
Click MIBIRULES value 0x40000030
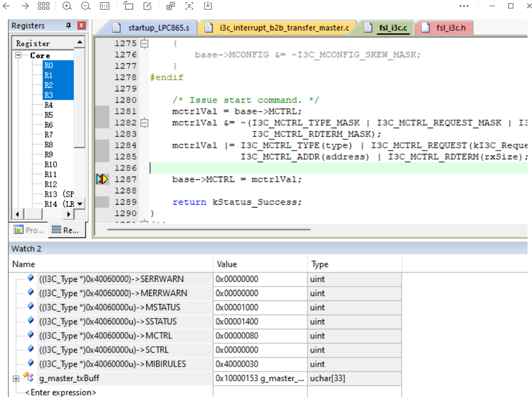(237, 364)
